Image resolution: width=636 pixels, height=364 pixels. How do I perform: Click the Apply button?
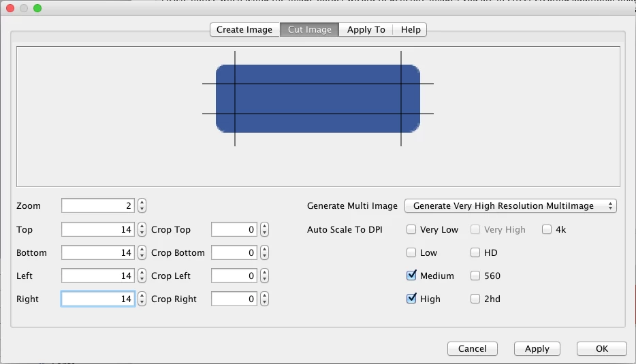(537, 348)
